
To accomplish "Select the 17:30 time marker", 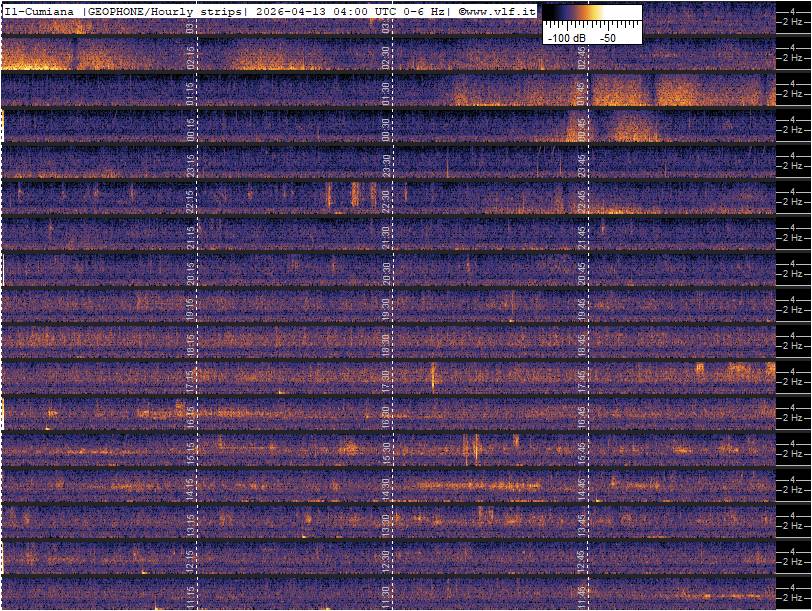I will [387, 381].
